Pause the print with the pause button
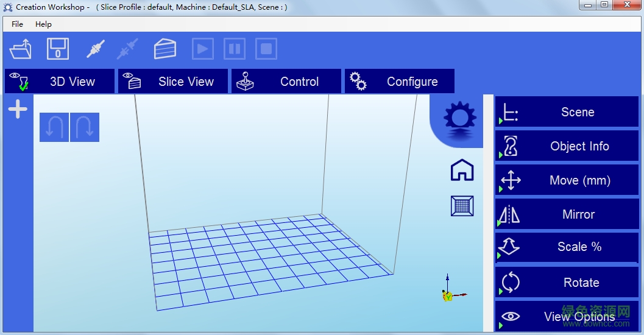The height and width of the screenshot is (335, 644). tap(235, 49)
